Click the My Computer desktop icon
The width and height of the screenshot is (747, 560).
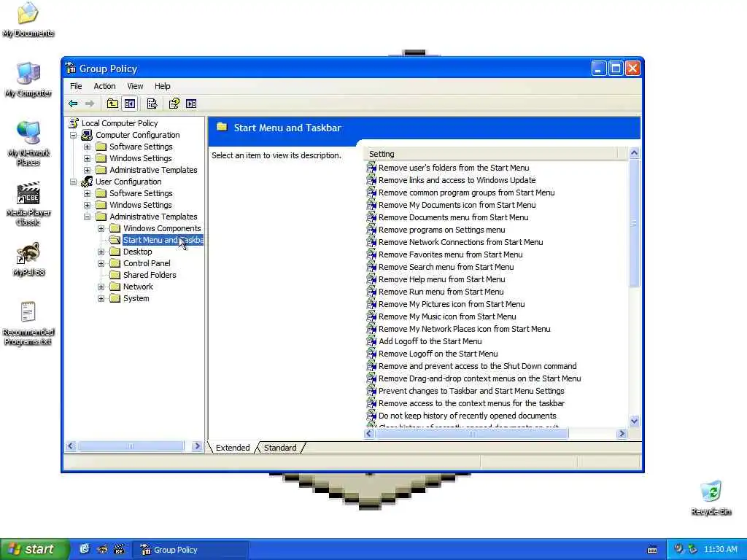pos(28,79)
